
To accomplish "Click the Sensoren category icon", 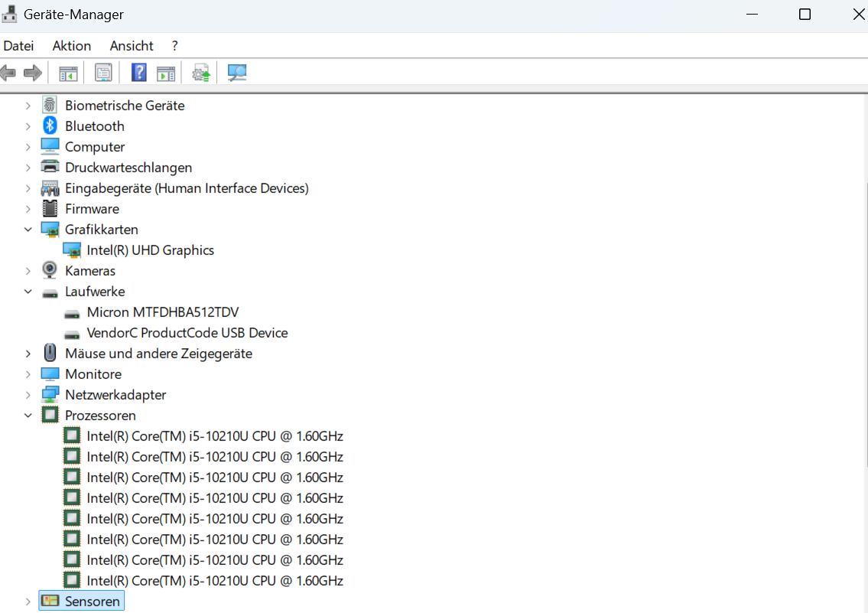I will tap(50, 601).
